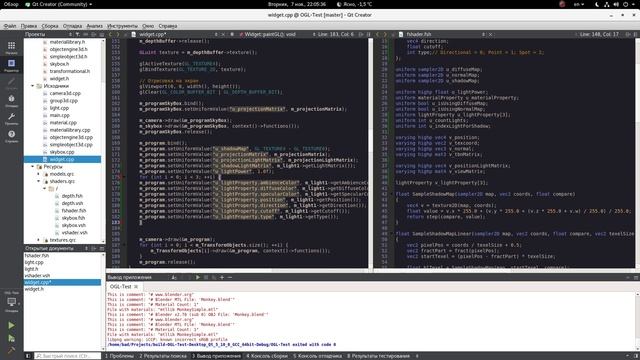Open 5 Консоль отладчика pane
The width and height of the screenshot is (640, 360).
(317, 356)
